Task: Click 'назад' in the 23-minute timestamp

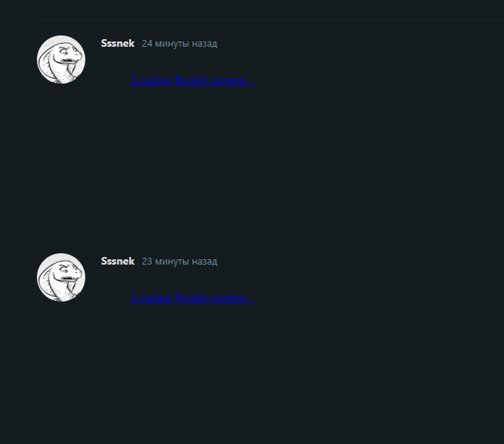Action: [x=204, y=262]
